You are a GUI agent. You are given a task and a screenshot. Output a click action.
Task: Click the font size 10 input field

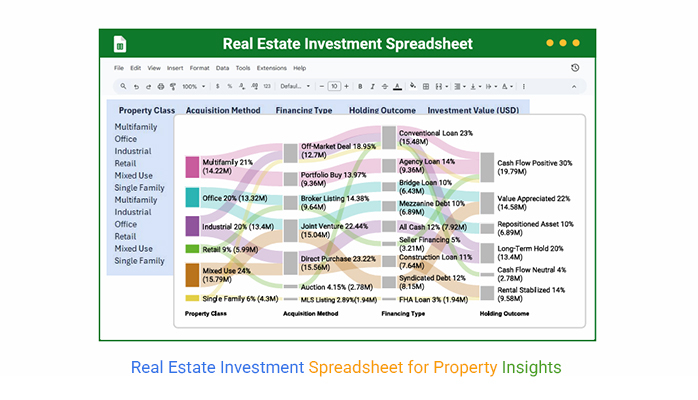[334, 86]
